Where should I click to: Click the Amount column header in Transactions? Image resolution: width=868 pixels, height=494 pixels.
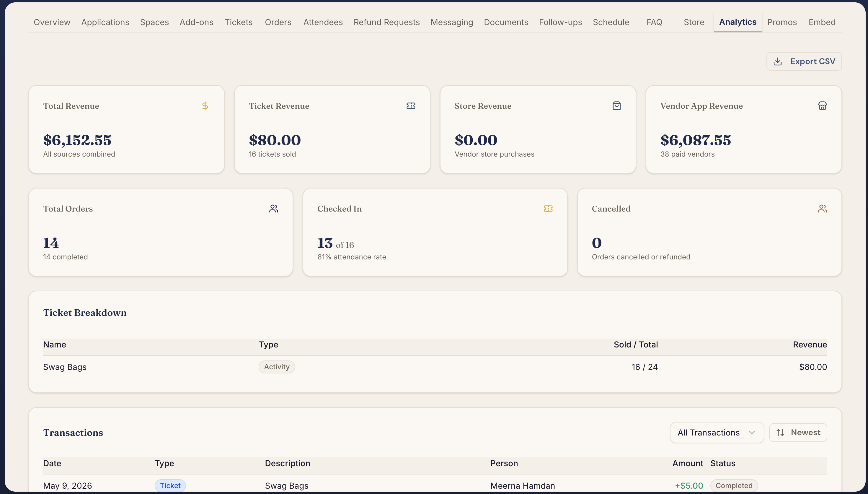(x=688, y=464)
